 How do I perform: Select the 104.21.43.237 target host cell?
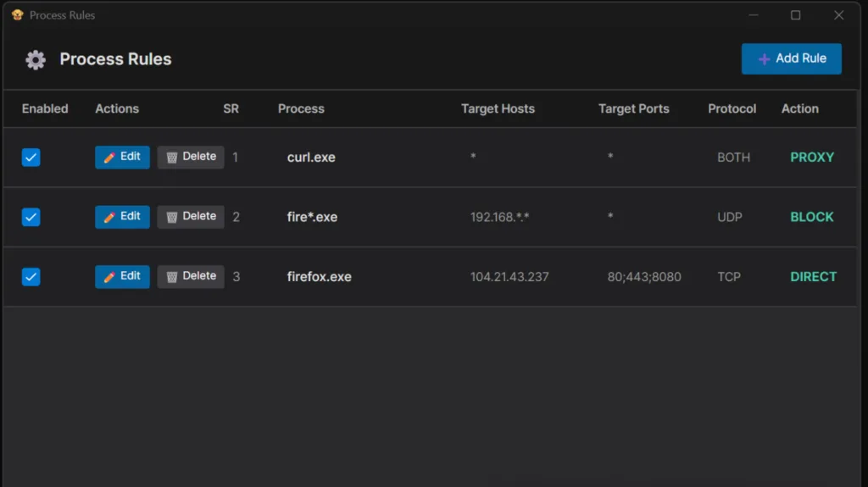[509, 277]
